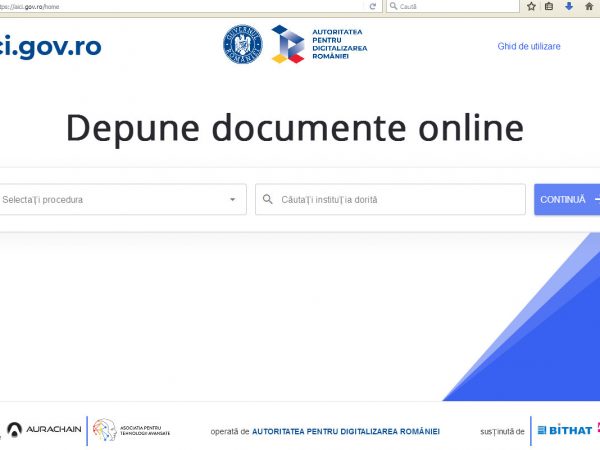This screenshot has height=450, width=600.
Task: Click the magnifier icon in institution search
Action: 268,200
